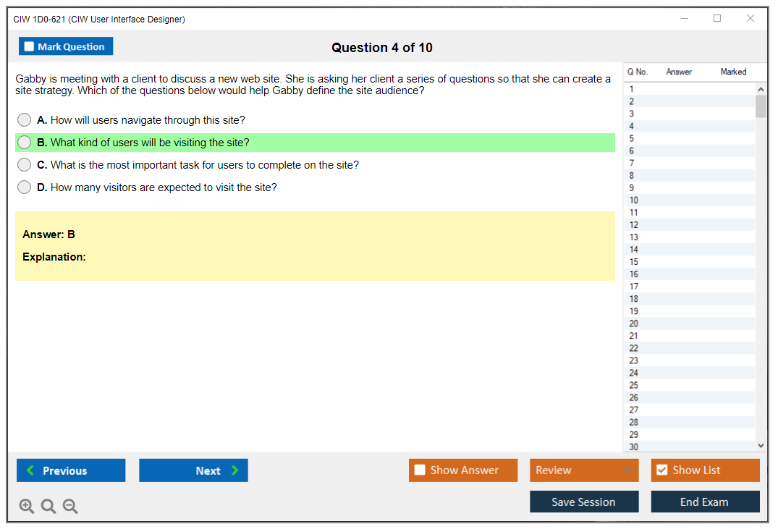The image size is (778, 532).
Task: Select answer C about most important task
Action: tap(25, 165)
